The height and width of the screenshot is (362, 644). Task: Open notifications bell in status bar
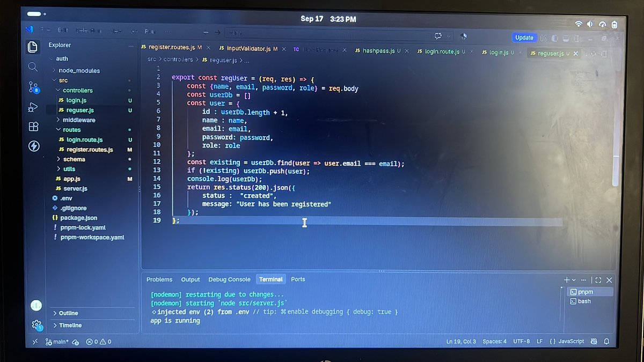pos(607,341)
